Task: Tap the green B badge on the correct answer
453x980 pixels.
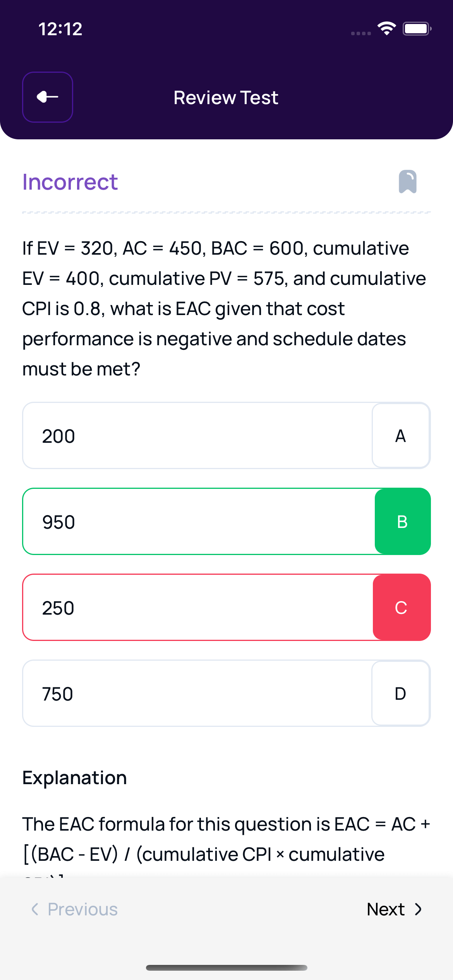Action: click(403, 521)
